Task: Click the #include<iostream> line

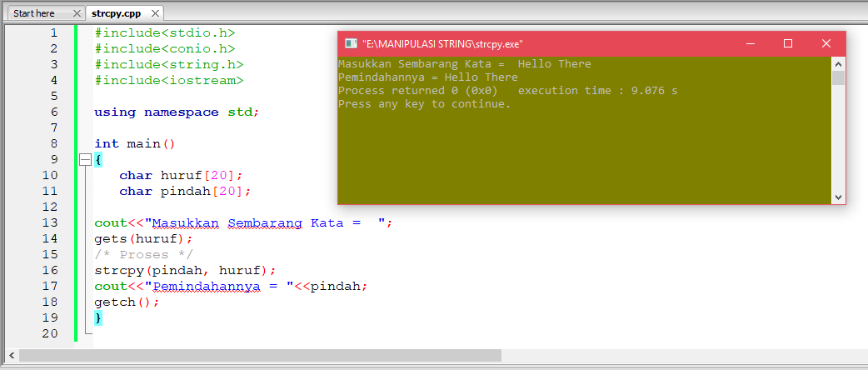Action: pos(169,80)
